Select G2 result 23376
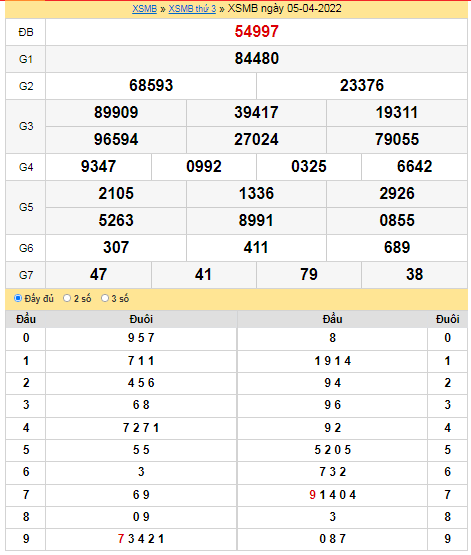 (362, 85)
